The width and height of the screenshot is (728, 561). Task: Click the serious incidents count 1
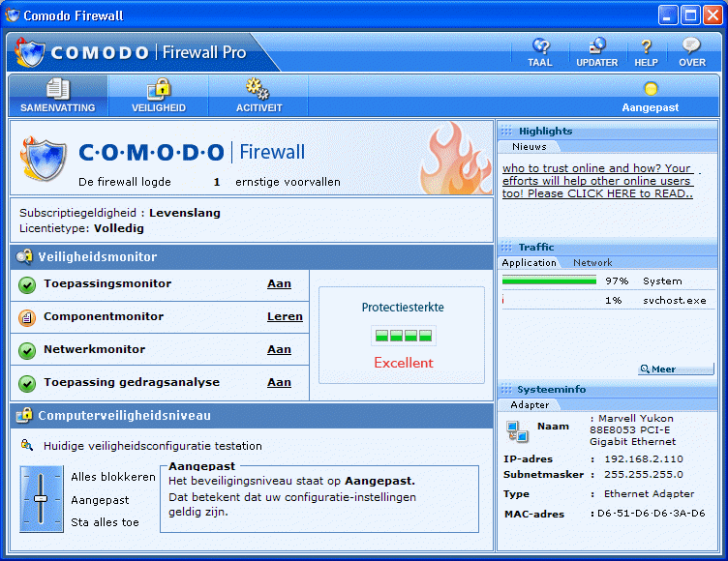tap(217, 182)
